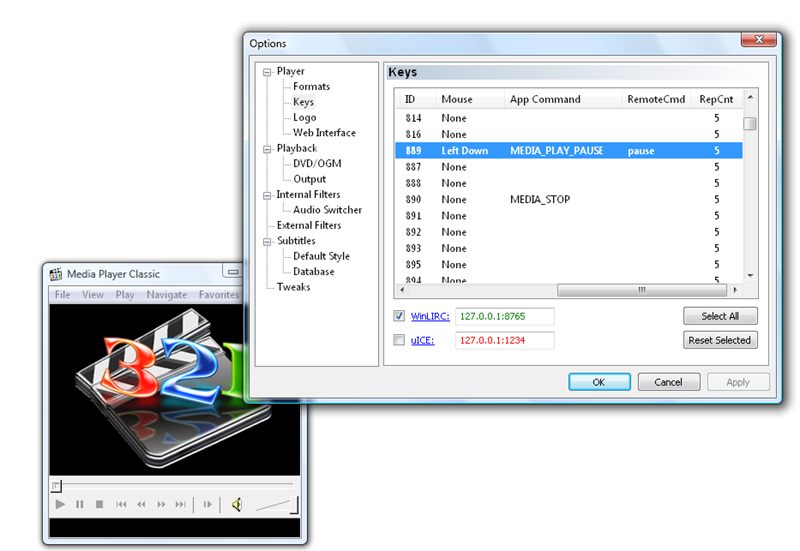Minimize the Media Player Classic window
This screenshot has width=800, height=551.
coord(233,271)
